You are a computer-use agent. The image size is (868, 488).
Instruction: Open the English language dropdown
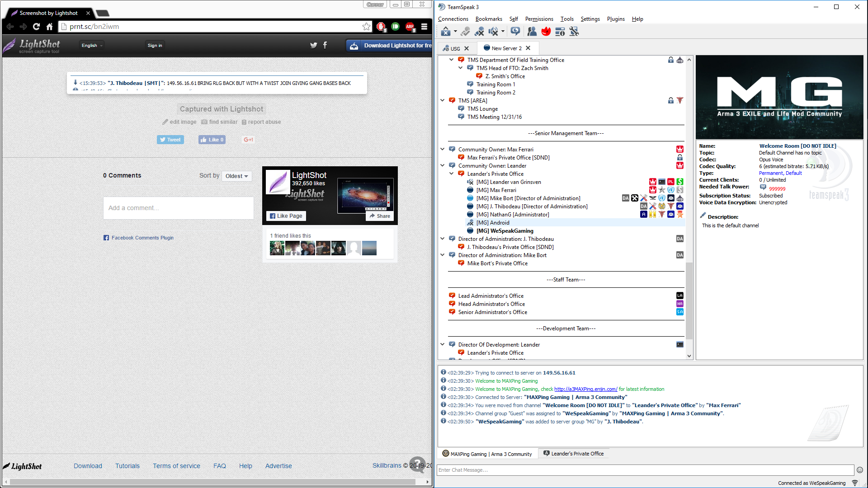coord(92,46)
